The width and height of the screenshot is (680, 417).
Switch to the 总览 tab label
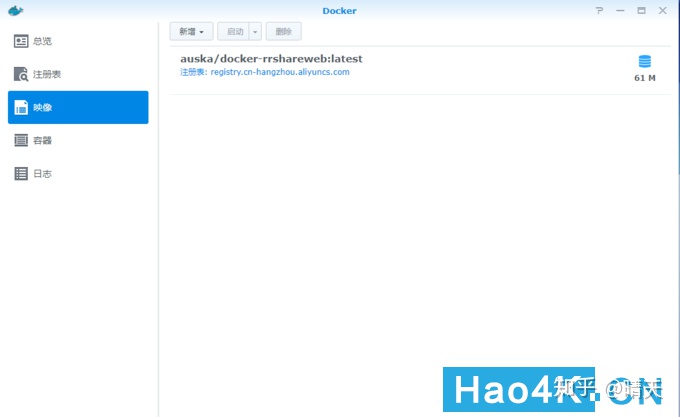point(42,41)
